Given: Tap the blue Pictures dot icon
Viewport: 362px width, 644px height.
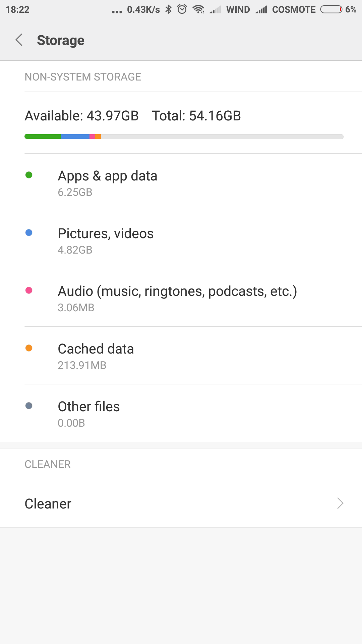Looking at the screenshot, I should pyautogui.click(x=29, y=232).
